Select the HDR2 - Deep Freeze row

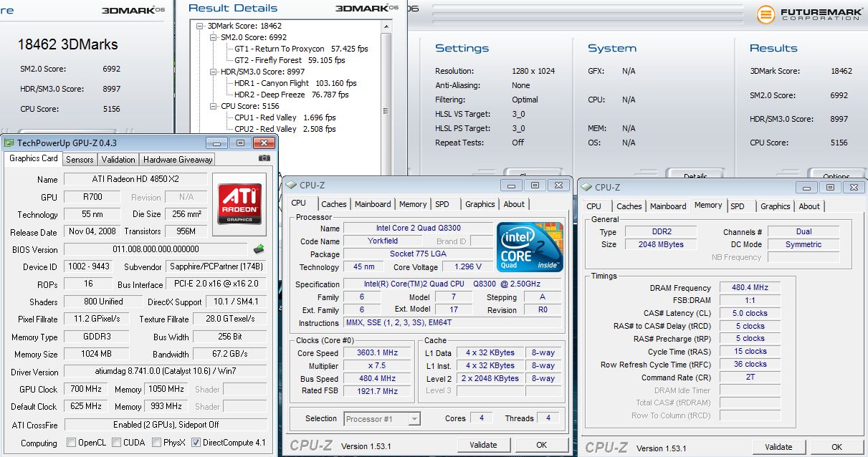(291, 95)
